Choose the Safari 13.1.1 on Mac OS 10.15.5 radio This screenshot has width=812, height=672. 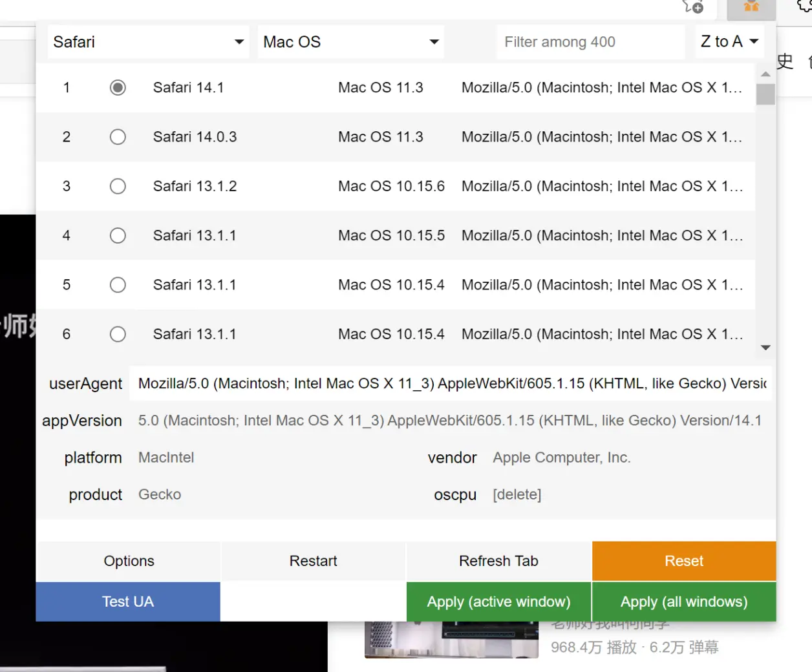pyautogui.click(x=118, y=236)
